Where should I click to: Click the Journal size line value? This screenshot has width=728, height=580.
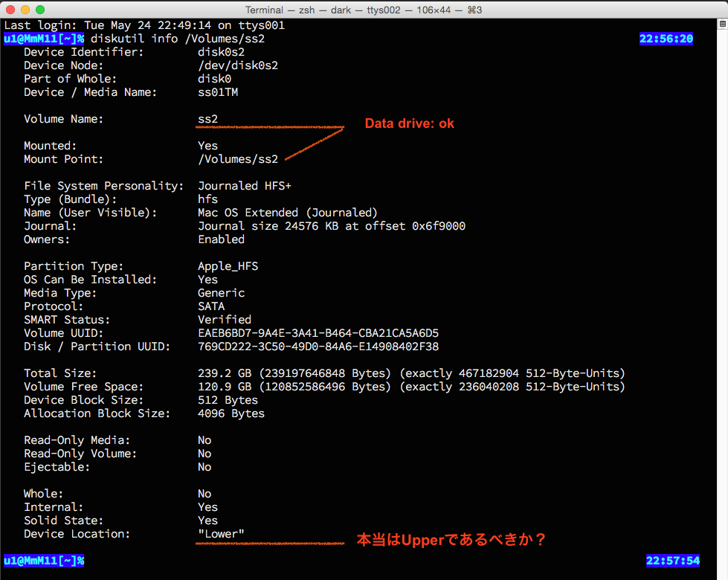(332, 226)
